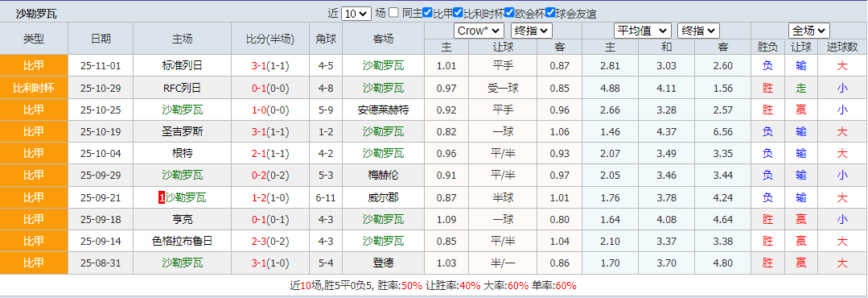Click the 比利时杯 competition cell
The image size is (868, 298).
click(x=34, y=88)
